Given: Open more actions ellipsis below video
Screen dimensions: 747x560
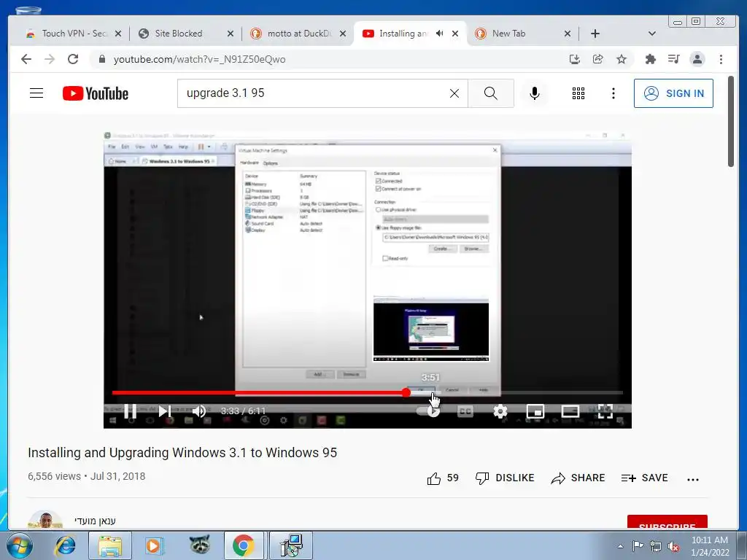Looking at the screenshot, I should pyautogui.click(x=693, y=479).
